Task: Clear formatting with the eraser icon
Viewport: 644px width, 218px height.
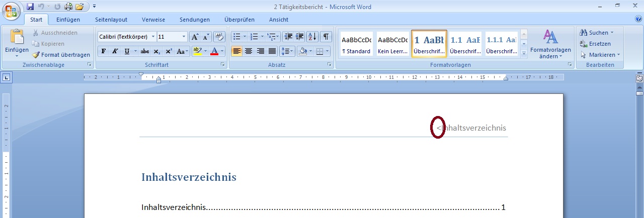Action: click(219, 37)
